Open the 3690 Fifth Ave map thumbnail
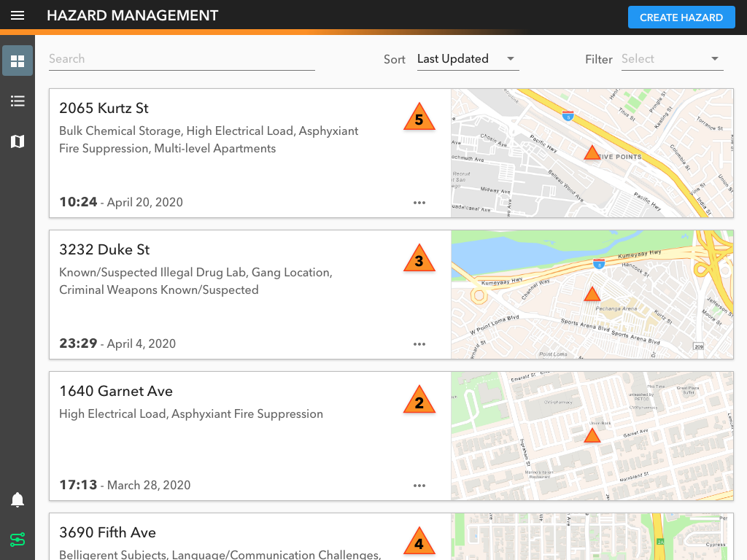747x560 pixels. 592,537
